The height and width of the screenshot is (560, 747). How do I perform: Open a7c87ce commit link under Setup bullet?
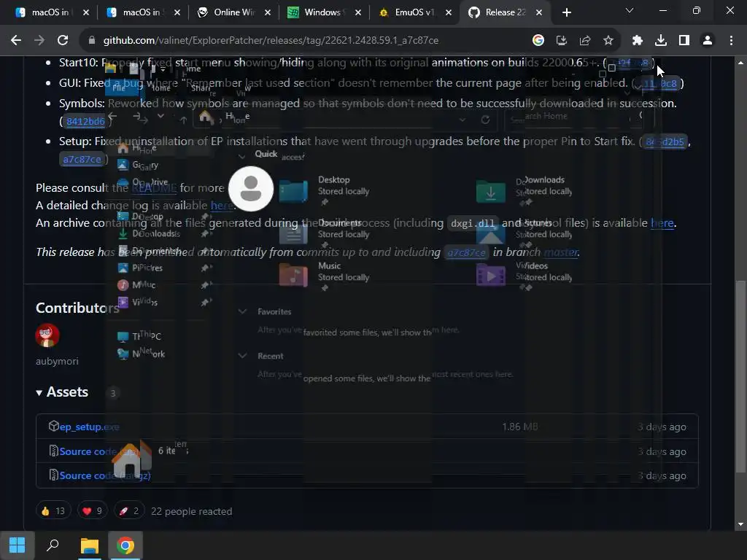(82, 159)
